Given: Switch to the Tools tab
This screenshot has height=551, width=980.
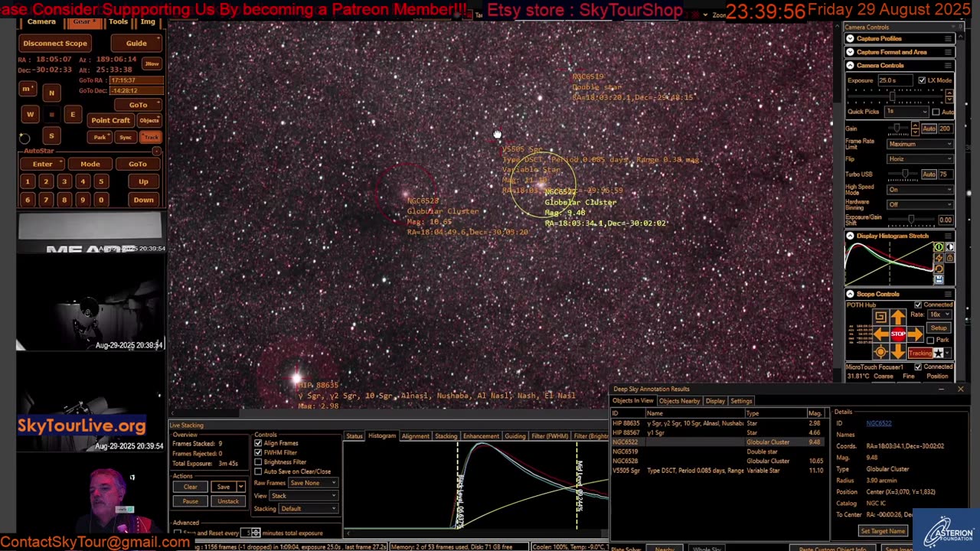Looking at the screenshot, I should click(x=118, y=21).
